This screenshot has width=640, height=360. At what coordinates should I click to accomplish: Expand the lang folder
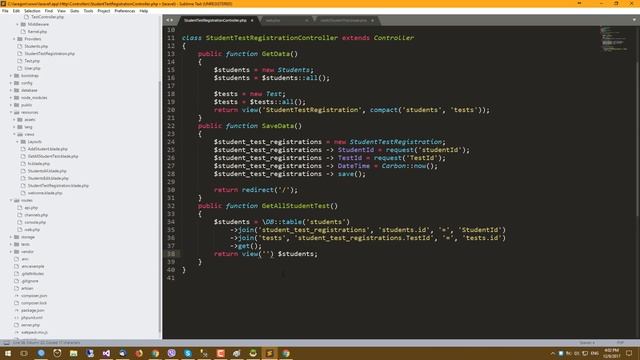[x=14, y=127]
